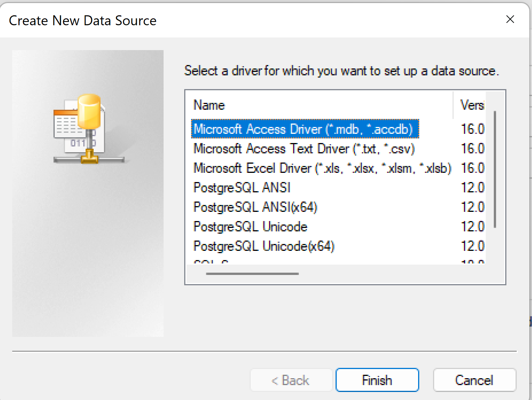Click version 16.0 of Excel Driver row
Viewport: 532px width, 400px height.
(x=472, y=168)
